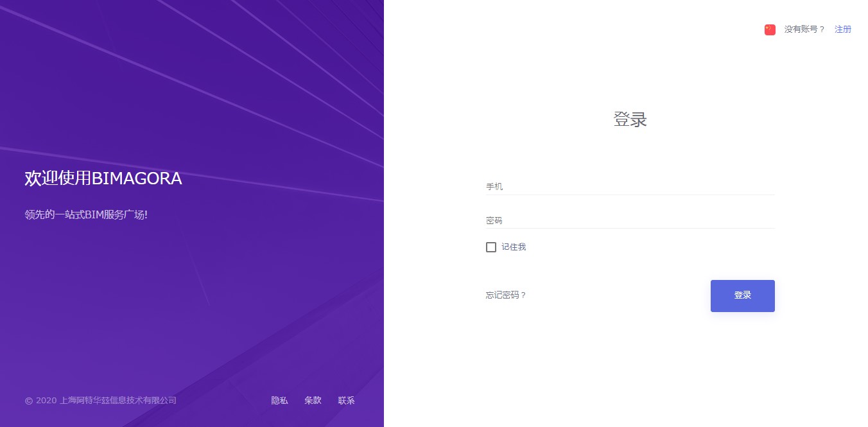Select the 没有账号？ text
Image resolution: width=868 pixels, height=427 pixels.
coord(804,30)
